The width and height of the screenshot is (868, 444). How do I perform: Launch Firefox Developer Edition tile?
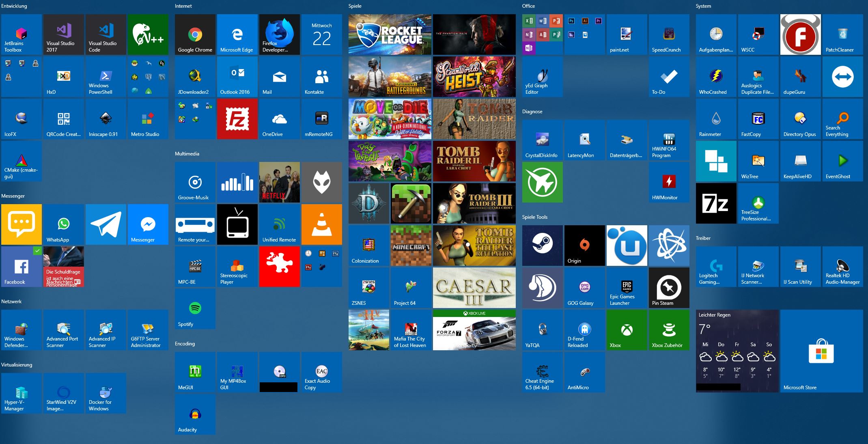click(280, 34)
